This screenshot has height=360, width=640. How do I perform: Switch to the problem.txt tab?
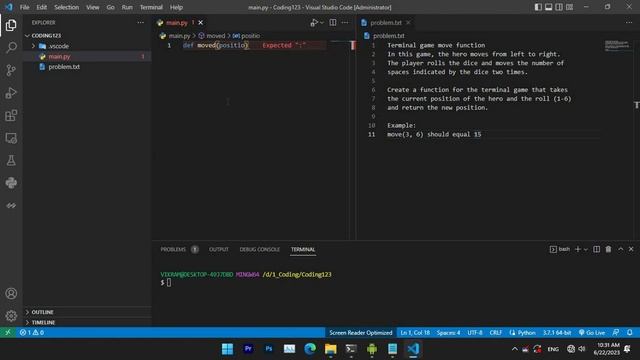(386, 23)
